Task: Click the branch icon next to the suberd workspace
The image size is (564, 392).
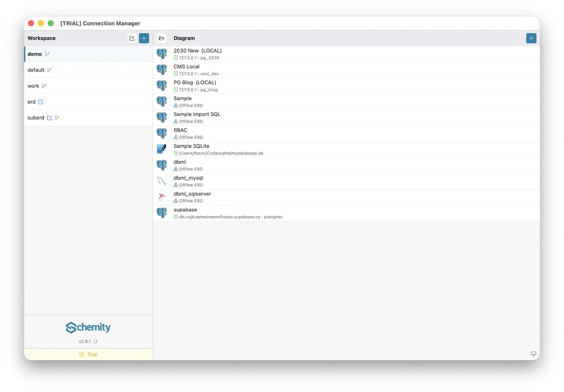Action: (x=57, y=118)
